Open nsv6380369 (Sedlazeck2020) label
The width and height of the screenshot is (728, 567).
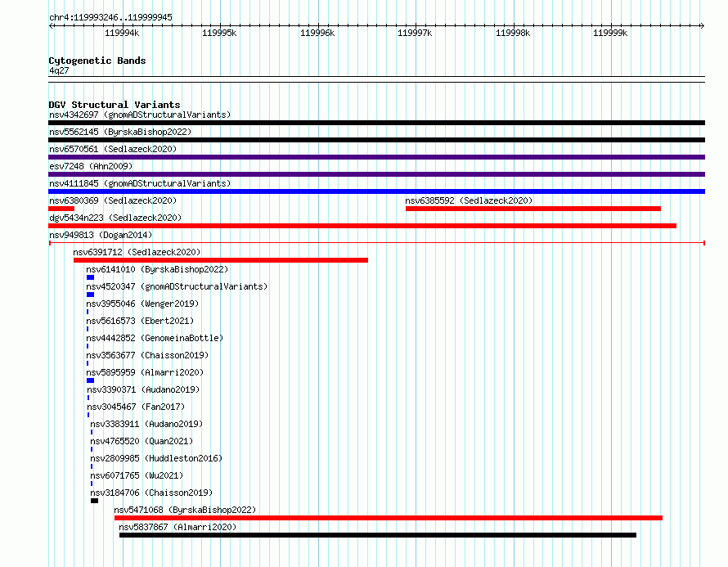[x=113, y=200]
